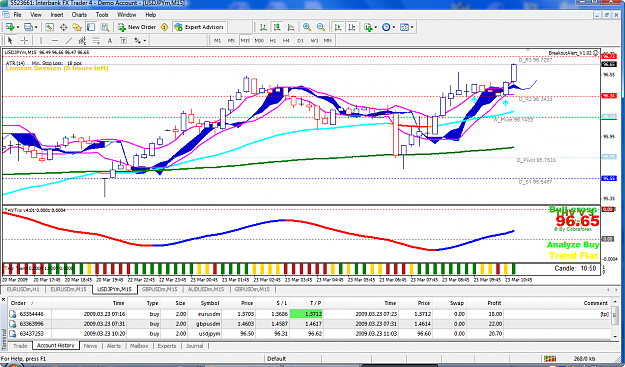Set timeframe to H4
The height and width of the screenshot is (367, 625).
286,40
